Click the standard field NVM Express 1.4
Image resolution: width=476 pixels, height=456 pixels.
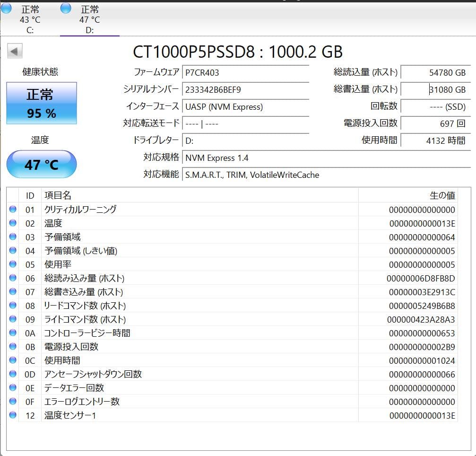(326, 158)
